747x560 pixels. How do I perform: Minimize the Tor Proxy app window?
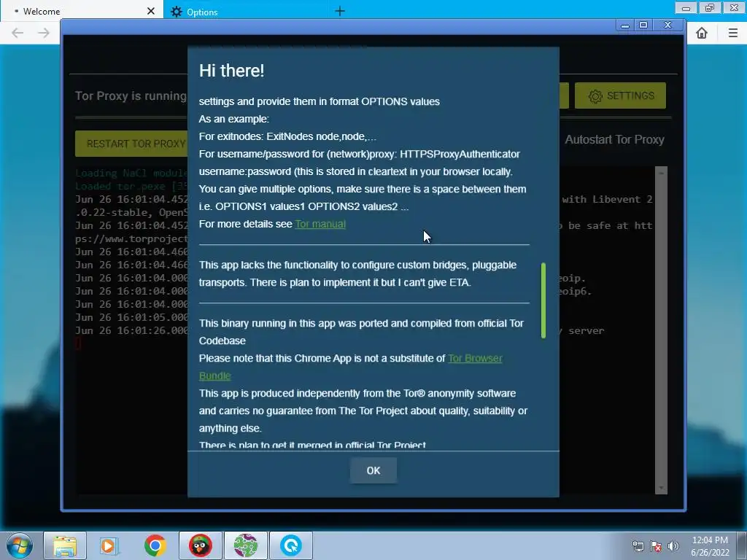[x=625, y=26]
